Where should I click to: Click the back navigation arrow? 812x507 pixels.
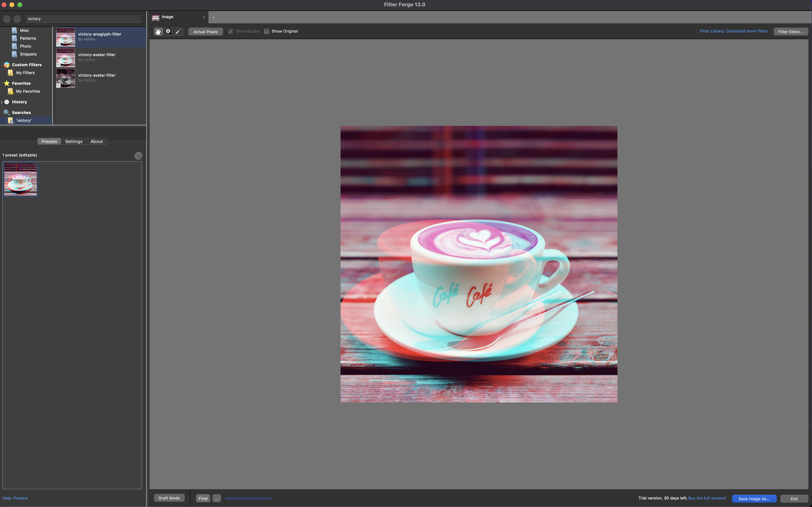point(7,19)
